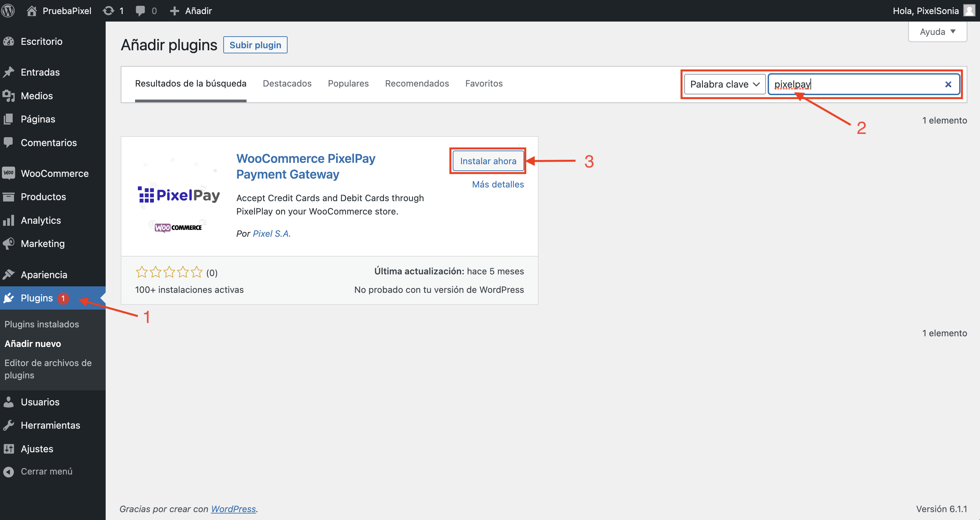Switch to Resultados de la búsqueda tab

190,83
